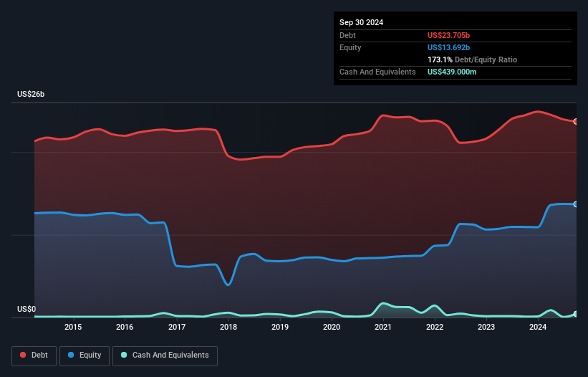Click the Equity label in tooltip
The image size is (588, 377).
pos(350,47)
